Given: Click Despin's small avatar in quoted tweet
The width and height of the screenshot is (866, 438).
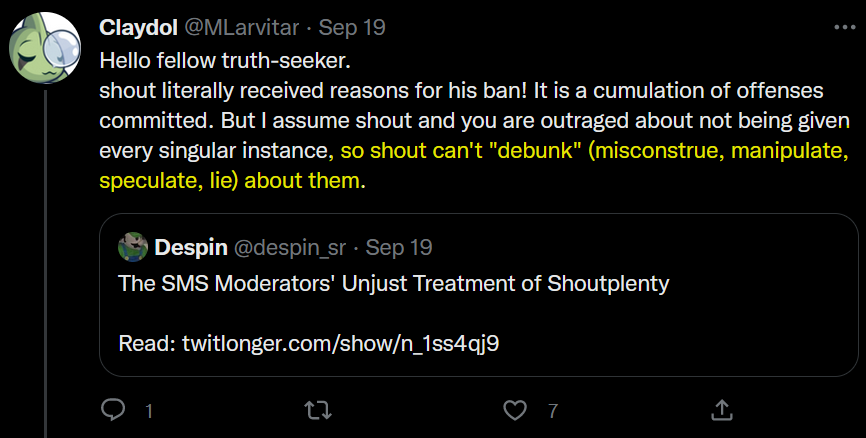Looking at the screenshot, I should coord(133,246).
